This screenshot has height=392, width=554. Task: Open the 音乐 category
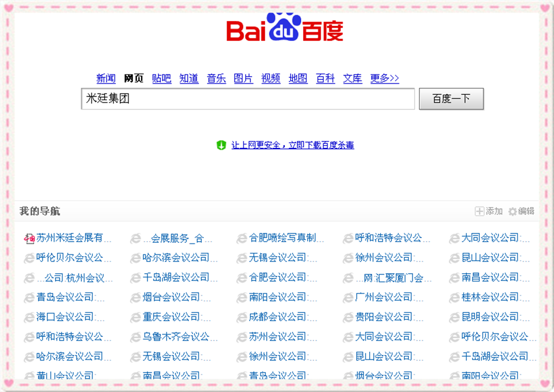pos(216,78)
